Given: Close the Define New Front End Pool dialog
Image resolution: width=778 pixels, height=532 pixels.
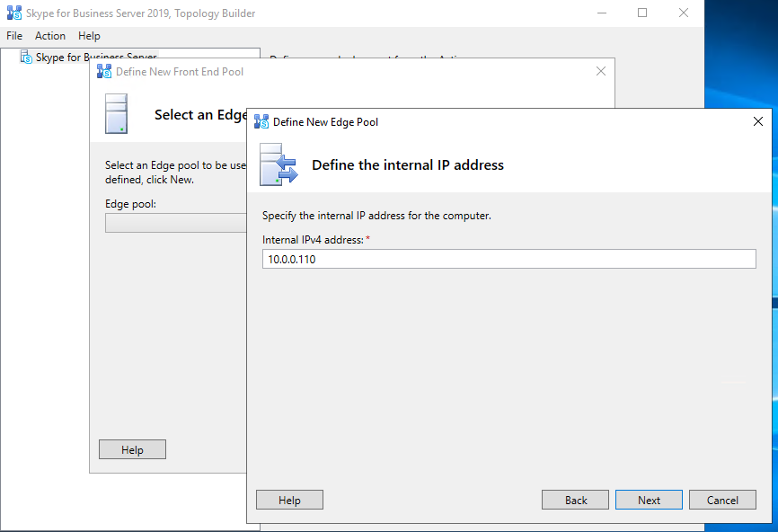Looking at the screenshot, I should [601, 71].
